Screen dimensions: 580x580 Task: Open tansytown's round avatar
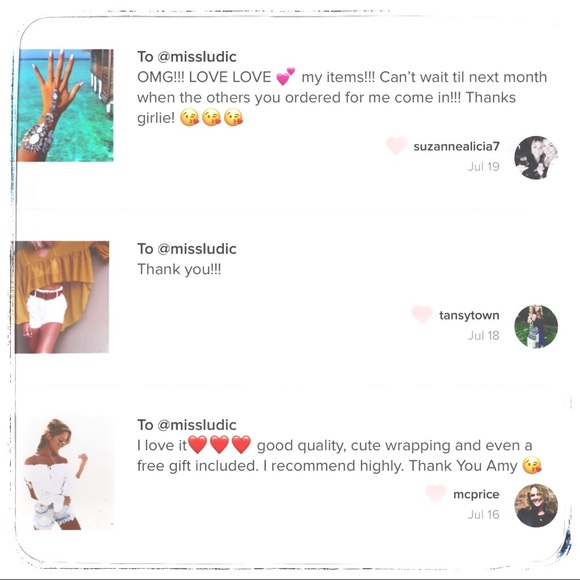536,327
